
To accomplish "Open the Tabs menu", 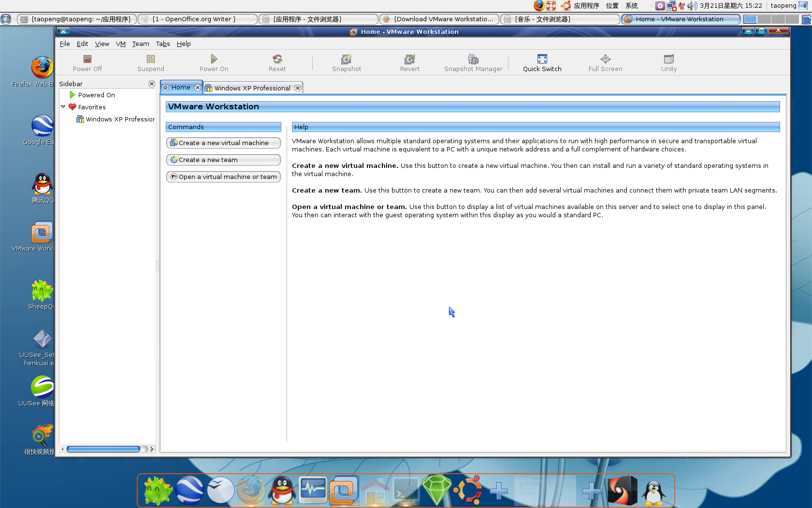I will [x=163, y=44].
